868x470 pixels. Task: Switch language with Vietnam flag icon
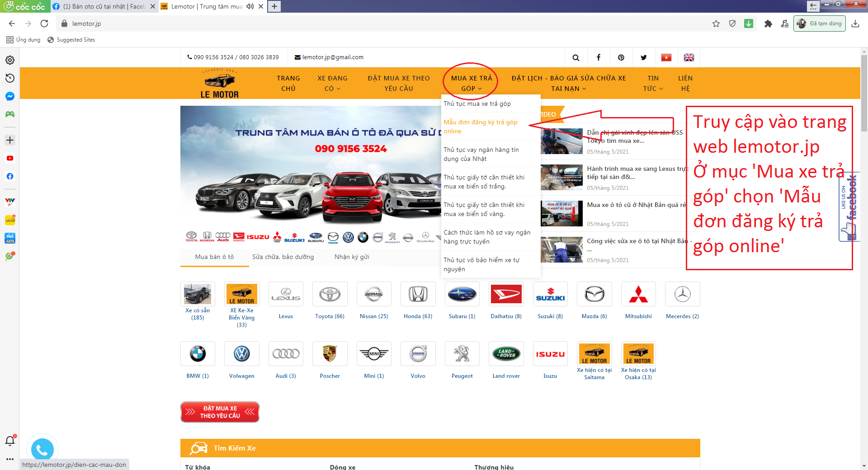[x=666, y=57]
